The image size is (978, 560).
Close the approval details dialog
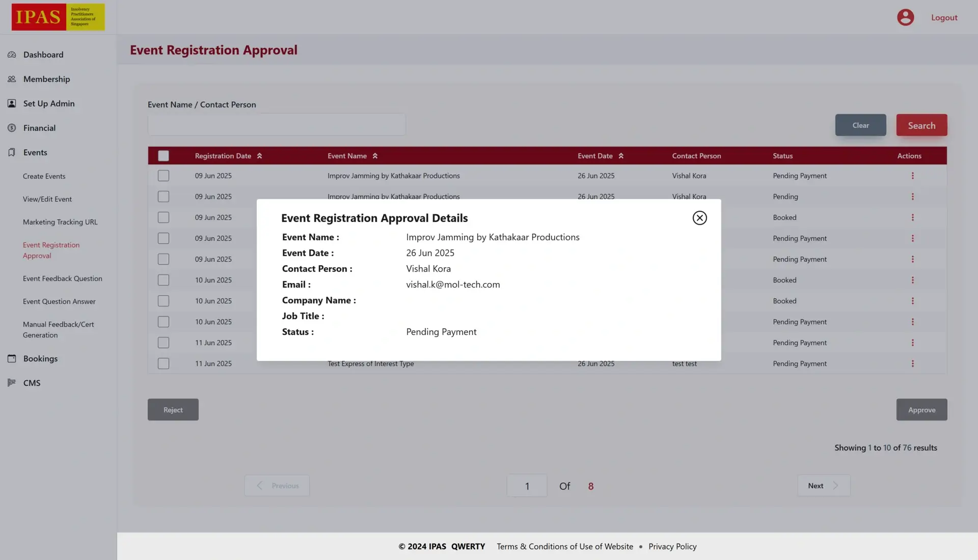[699, 218]
